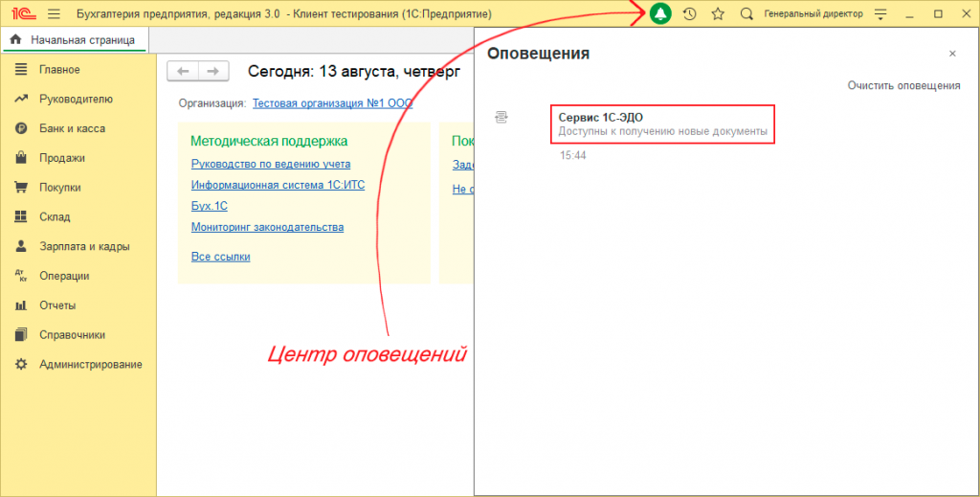Click the Зарплата и кадры person icon

[x=21, y=246]
